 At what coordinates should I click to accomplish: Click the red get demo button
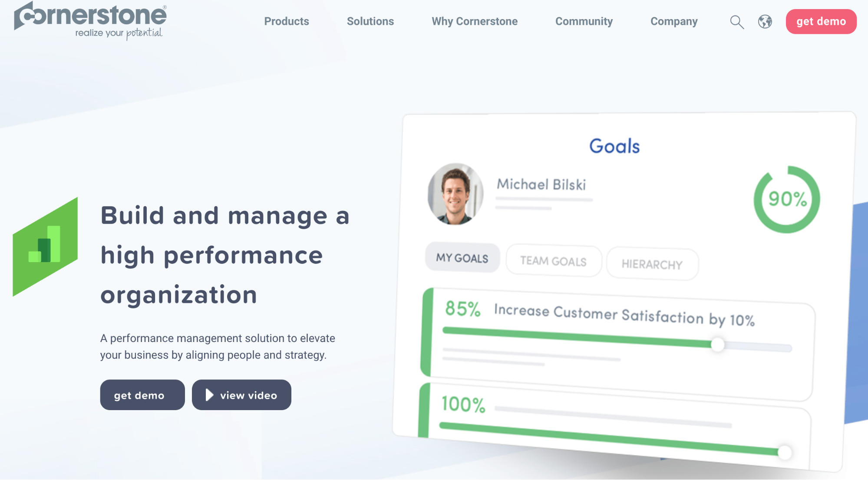821,20
